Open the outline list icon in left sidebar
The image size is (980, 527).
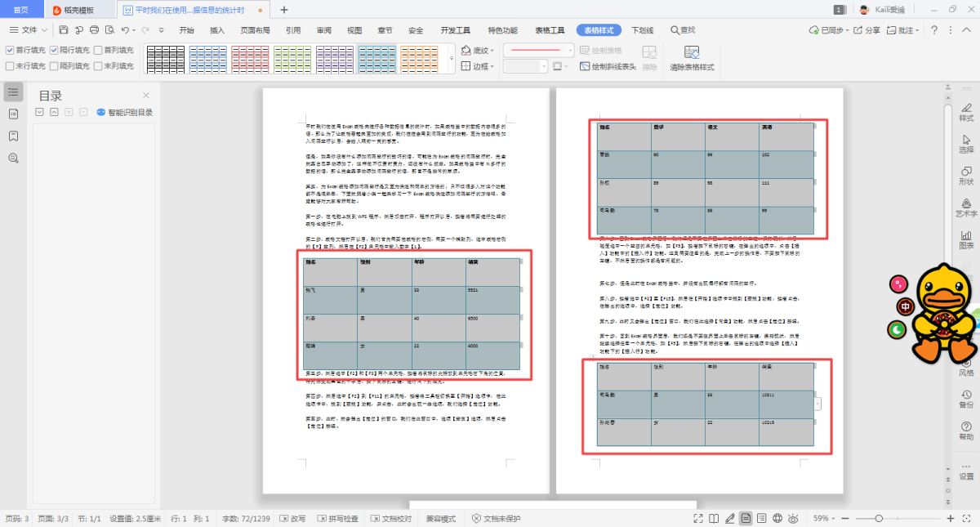(13, 92)
